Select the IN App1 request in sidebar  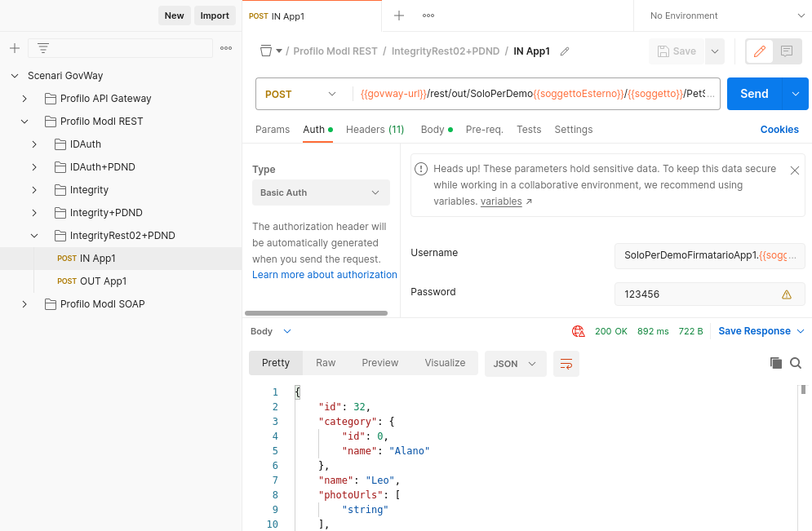pyautogui.click(x=121, y=259)
